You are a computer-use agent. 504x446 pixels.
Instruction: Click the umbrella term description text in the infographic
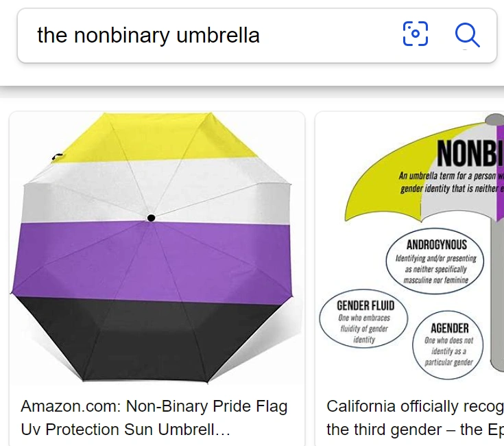(451, 182)
